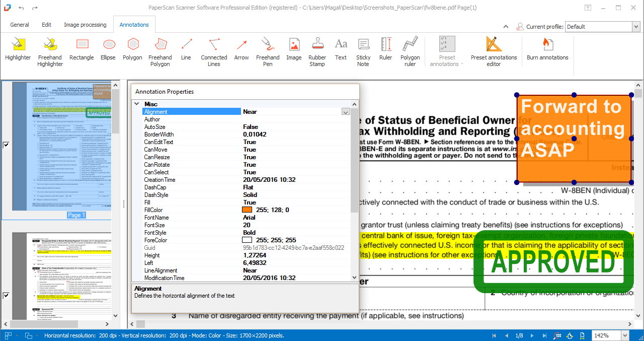Open the 142% zoom level dropdown
644x341 pixels.
(x=625, y=335)
